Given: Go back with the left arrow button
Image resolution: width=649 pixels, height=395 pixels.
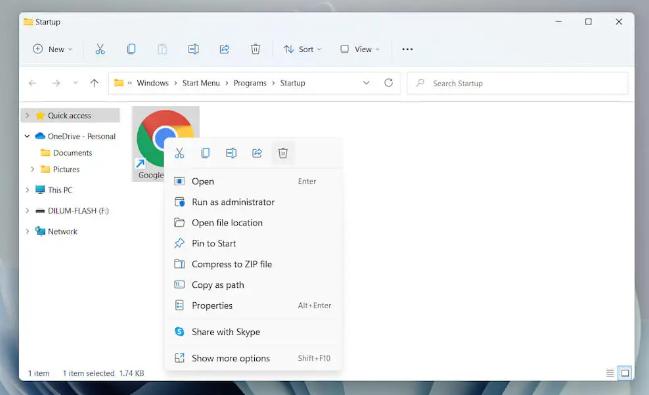Looking at the screenshot, I should click(32, 83).
